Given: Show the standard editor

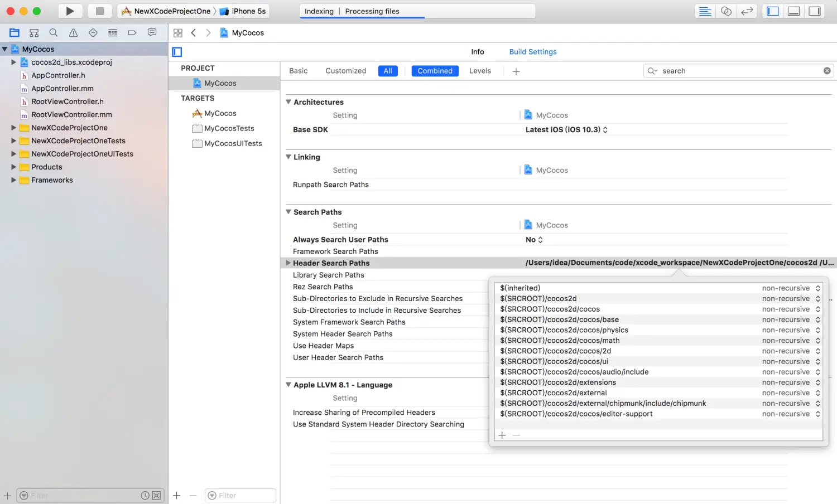Looking at the screenshot, I should tap(705, 11).
